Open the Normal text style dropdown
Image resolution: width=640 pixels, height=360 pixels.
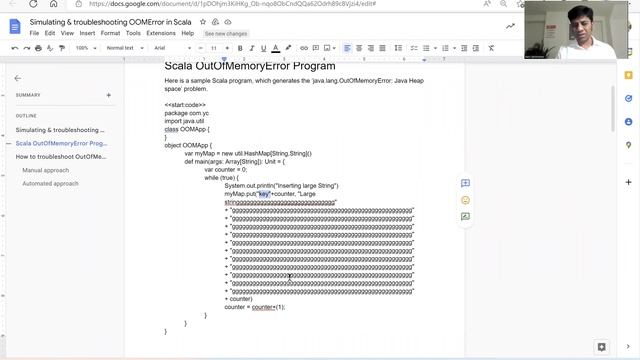coord(125,48)
